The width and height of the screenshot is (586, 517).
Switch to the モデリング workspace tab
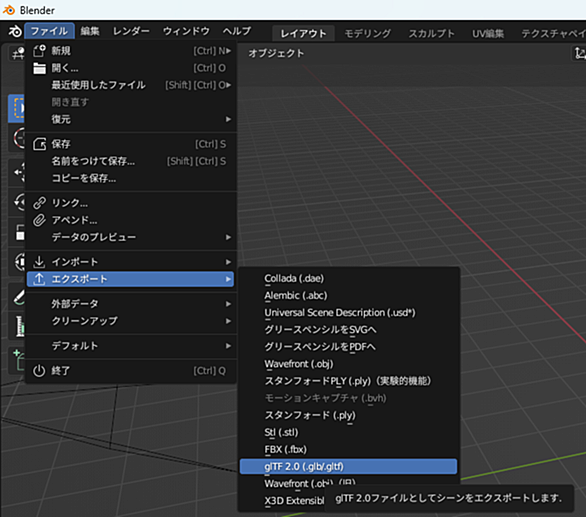click(367, 34)
